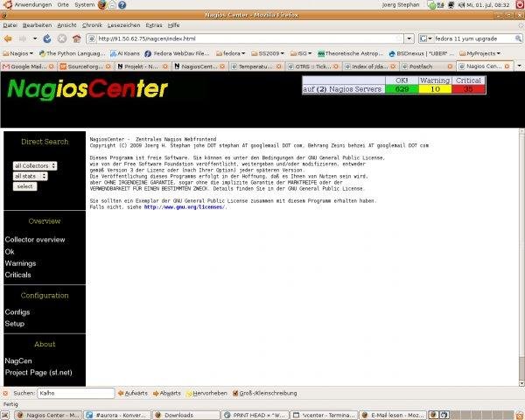525x420 pixels.
Task: Click the green OK count 629
Action: pos(402,89)
